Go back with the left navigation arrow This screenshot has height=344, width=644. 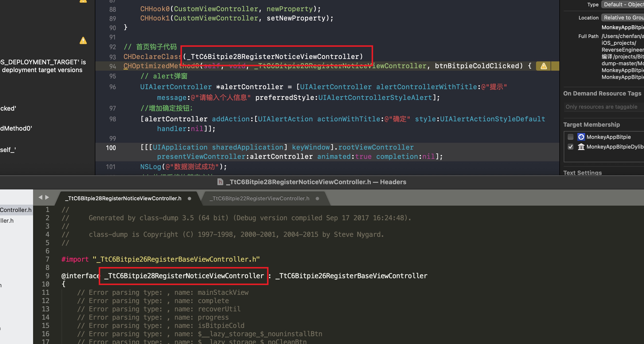41,197
